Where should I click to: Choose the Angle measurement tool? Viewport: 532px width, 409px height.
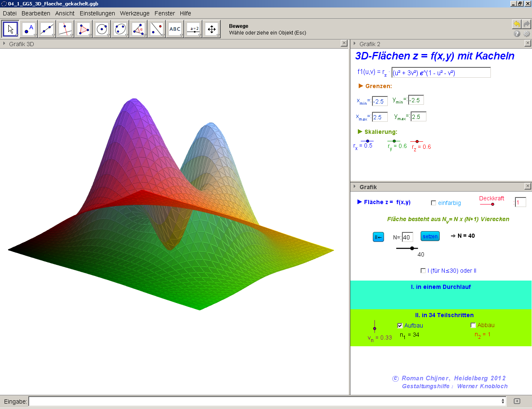pos(138,30)
